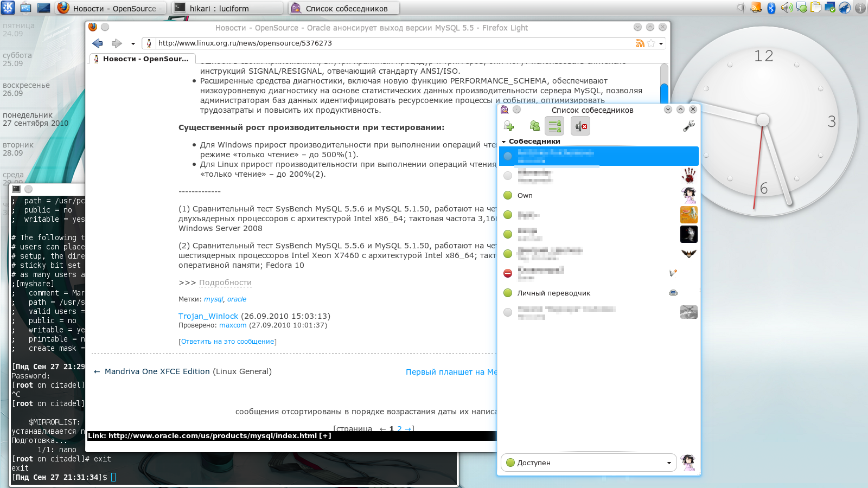Open Akregator RSS tray icon
The width and height of the screenshot is (868, 488).
[x=756, y=8]
